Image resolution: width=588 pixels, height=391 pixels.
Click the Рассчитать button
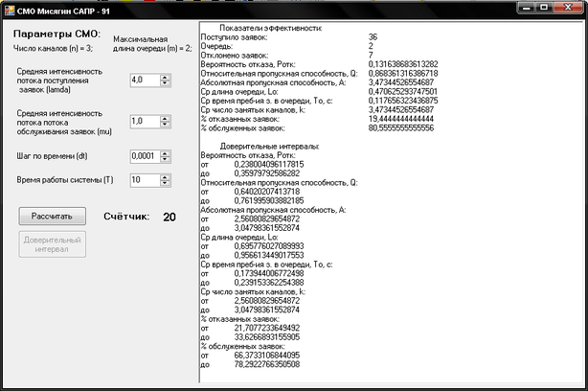(x=52, y=217)
